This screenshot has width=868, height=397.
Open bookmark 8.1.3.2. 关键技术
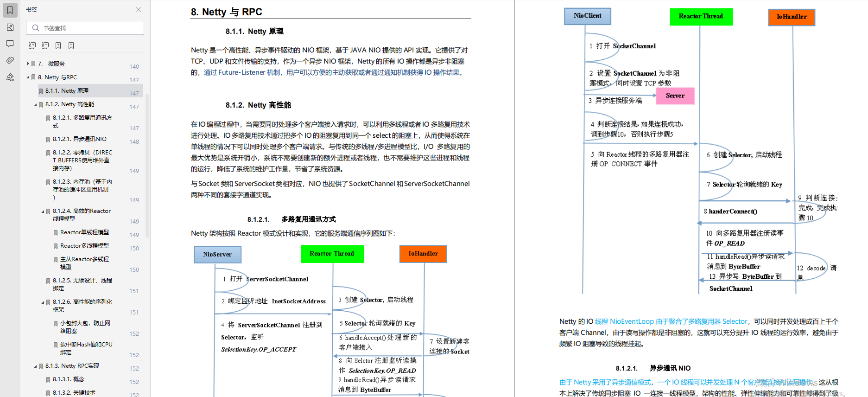pos(74,393)
